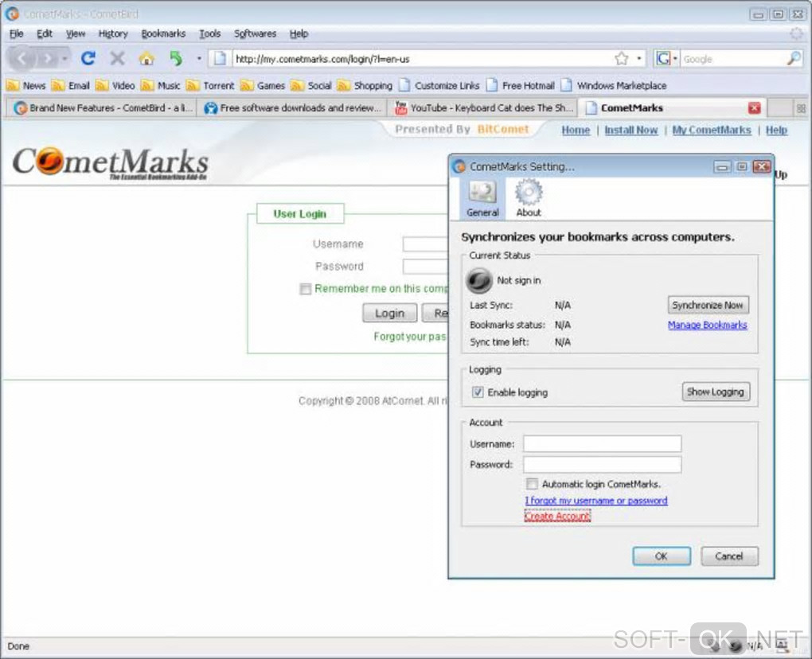This screenshot has width=812, height=659.
Task: Open the News feed bookmark folder
Action: coord(26,85)
